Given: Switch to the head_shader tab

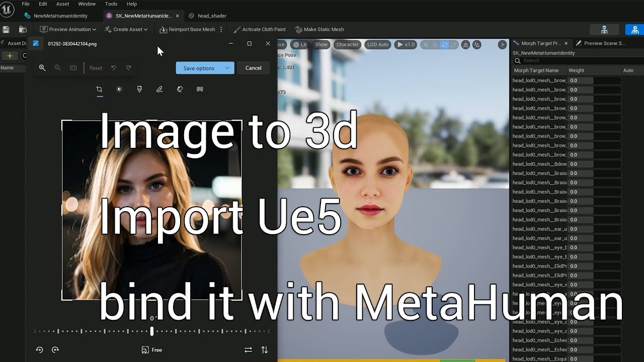Looking at the screenshot, I should coord(207,16).
